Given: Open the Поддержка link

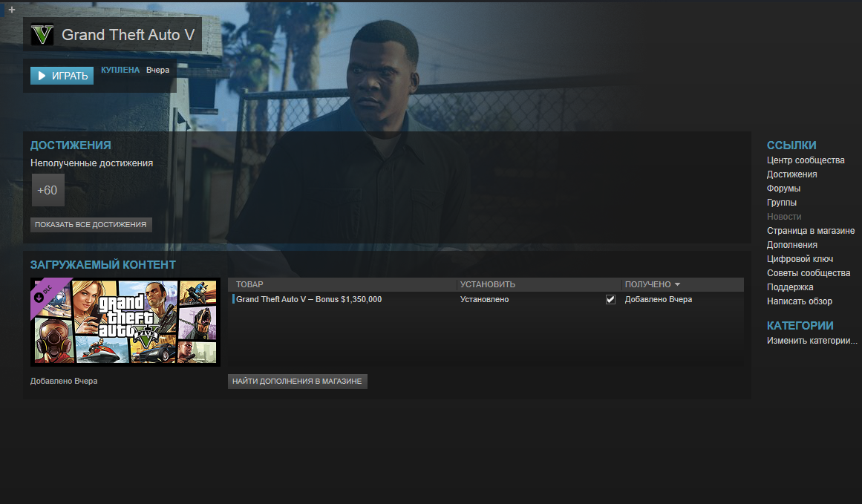Looking at the screenshot, I should [x=790, y=287].
